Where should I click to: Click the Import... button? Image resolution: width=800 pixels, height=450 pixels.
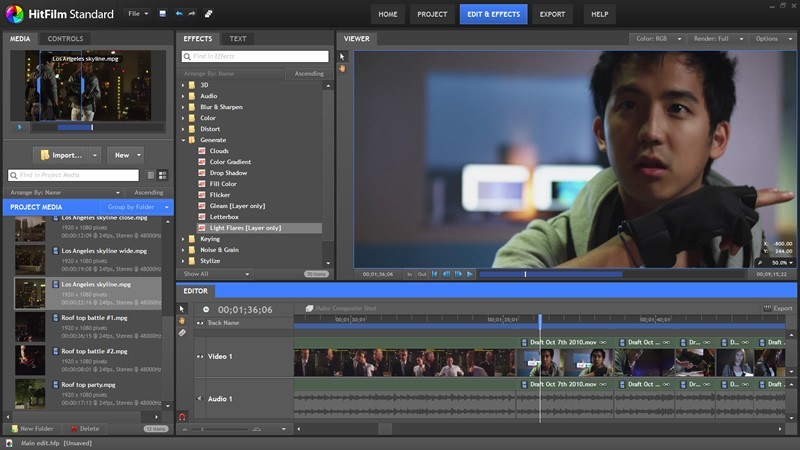61,155
